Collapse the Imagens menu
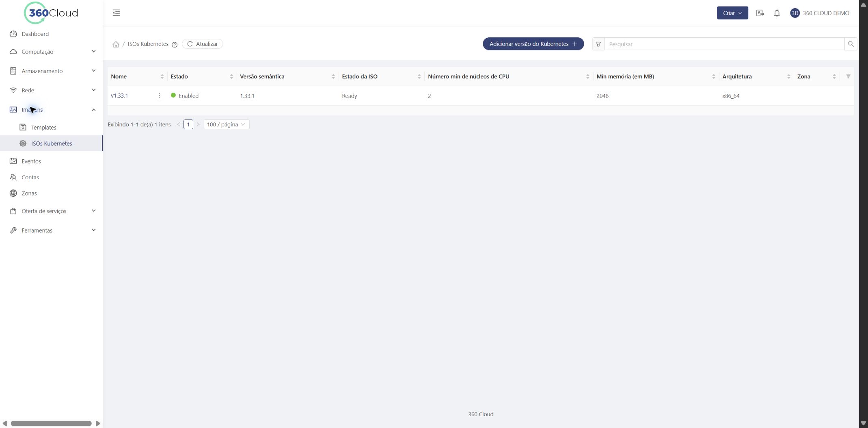This screenshot has height=428, width=868. 52,110
